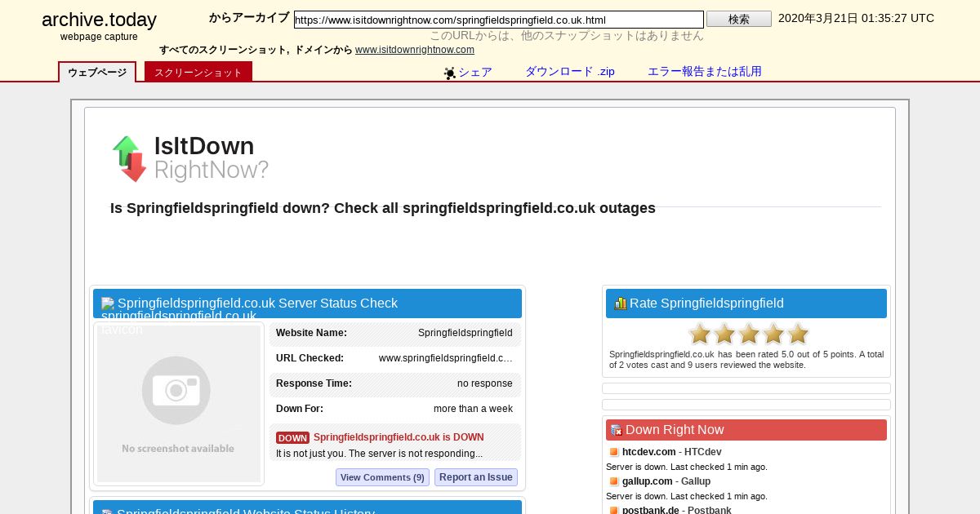The image size is (980, 514).
Task: Open the www.isitdownrightnow.com domain link
Action: [415, 50]
